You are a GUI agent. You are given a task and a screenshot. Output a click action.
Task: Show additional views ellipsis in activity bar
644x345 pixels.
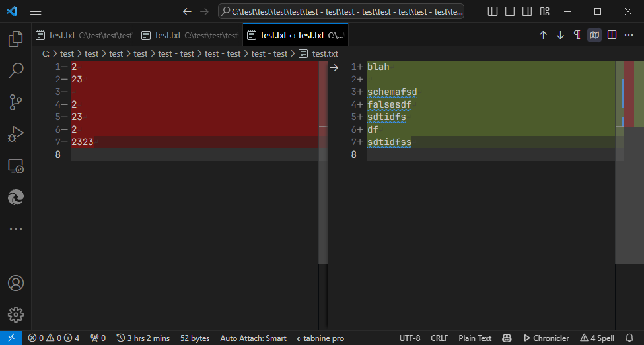(16, 229)
